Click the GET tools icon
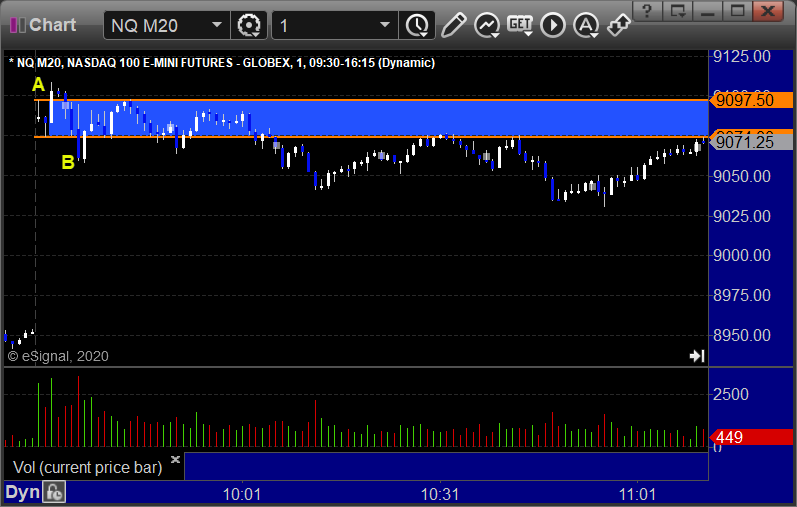The image size is (797, 507). [520, 25]
